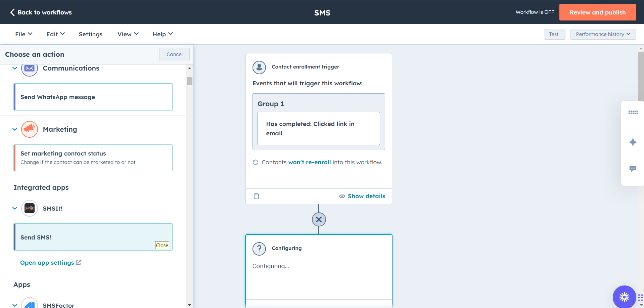This screenshot has height=308, width=644.
Task: Click the contact enrollment trigger person icon
Action: [259, 67]
